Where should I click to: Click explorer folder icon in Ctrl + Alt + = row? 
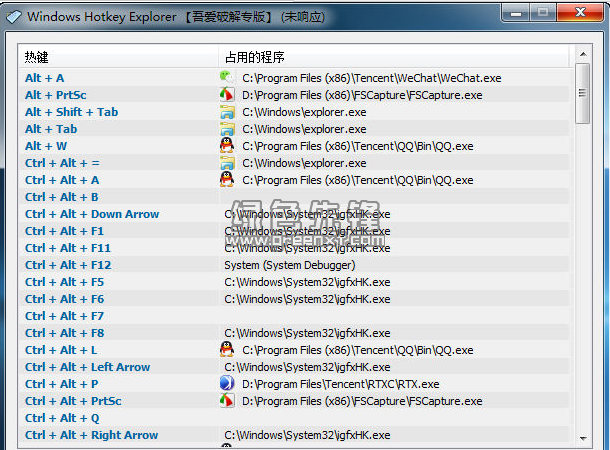pos(227,163)
